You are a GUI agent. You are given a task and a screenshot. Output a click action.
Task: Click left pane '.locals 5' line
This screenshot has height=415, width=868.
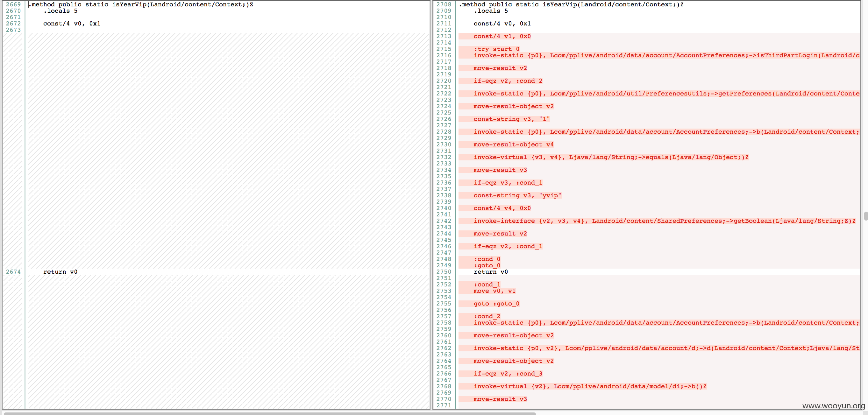(60, 11)
